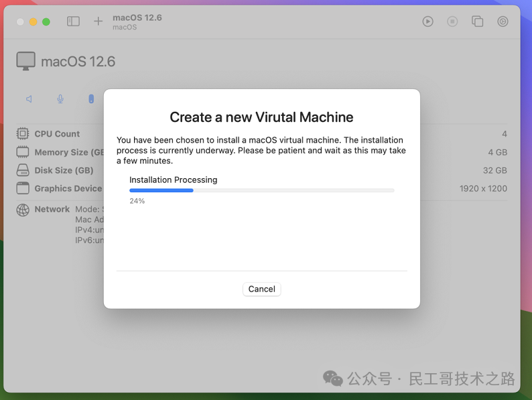Toggle the sidebar panel icon
The image size is (532, 400).
click(73, 21)
